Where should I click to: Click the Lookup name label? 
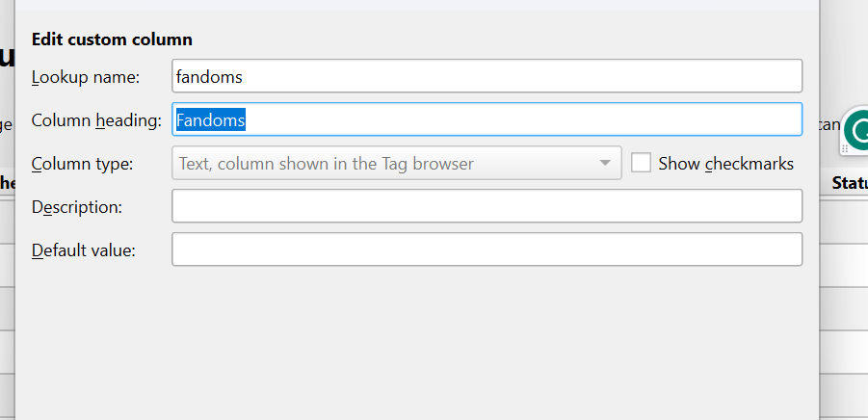click(86, 77)
